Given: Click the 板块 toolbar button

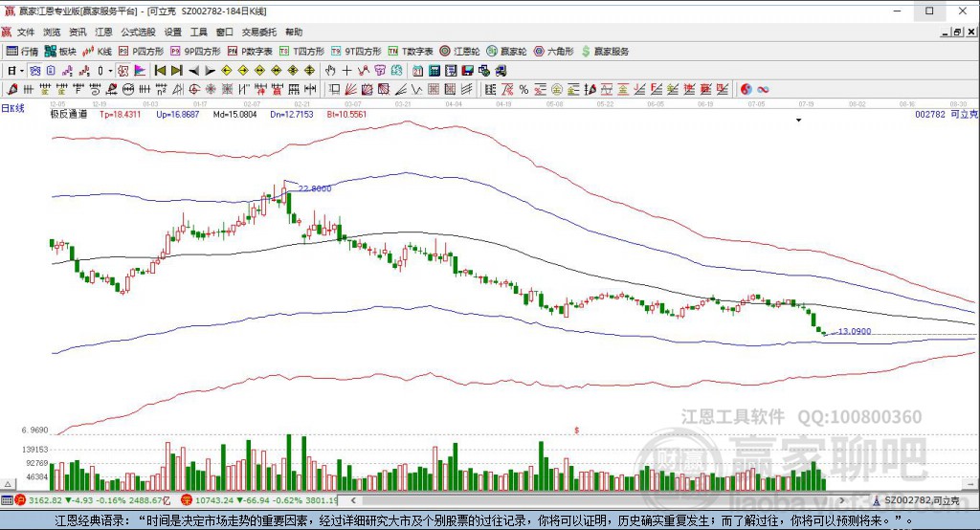Looking at the screenshot, I should 60,52.
